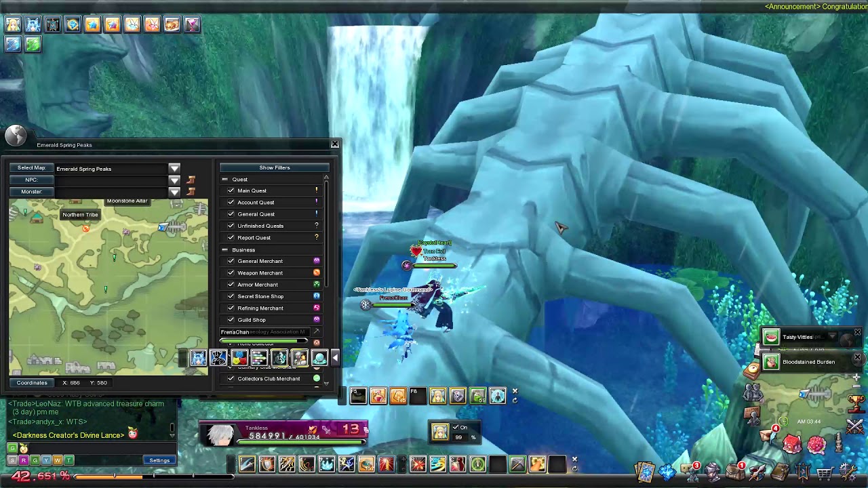
Task: Expand the Tasty Vittles dropdown arrow
Action: (x=832, y=337)
